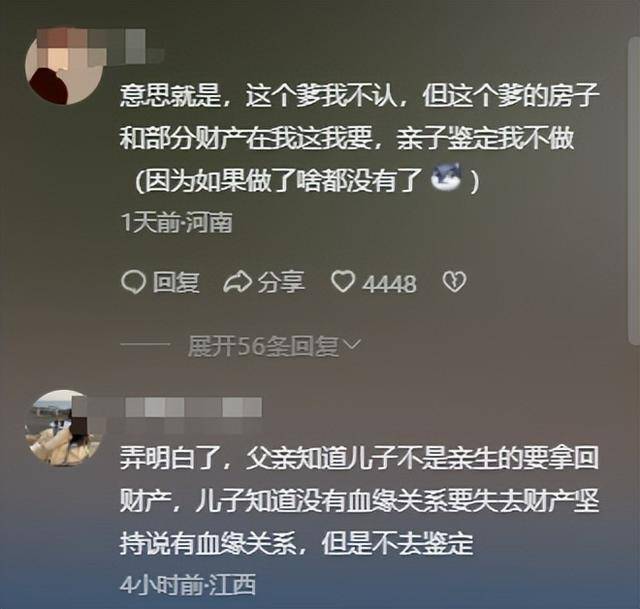Open the Jiangxi commenter's avatar
Viewport: 640px width, 609px height.
63,428
